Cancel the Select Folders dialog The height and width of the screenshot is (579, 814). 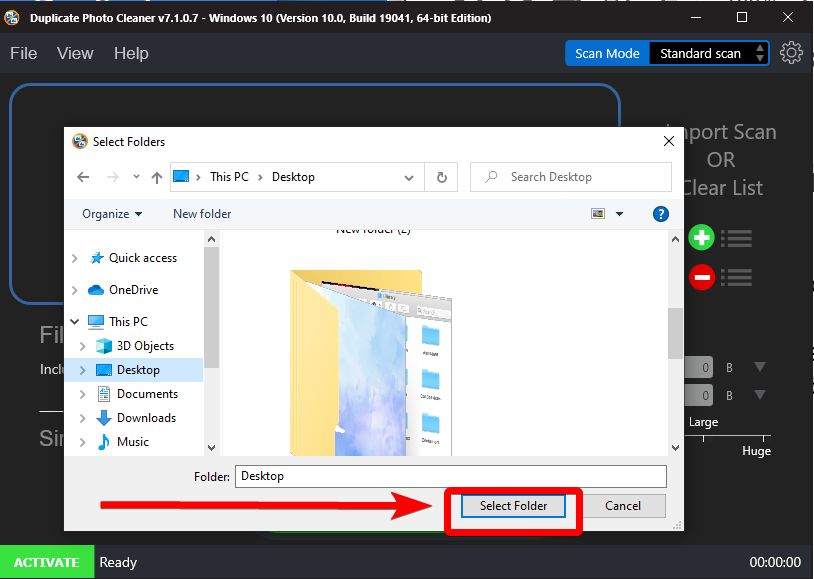pos(622,506)
